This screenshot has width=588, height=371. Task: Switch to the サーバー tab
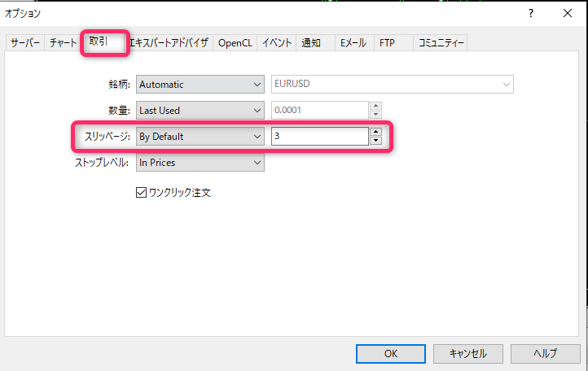[x=25, y=43]
